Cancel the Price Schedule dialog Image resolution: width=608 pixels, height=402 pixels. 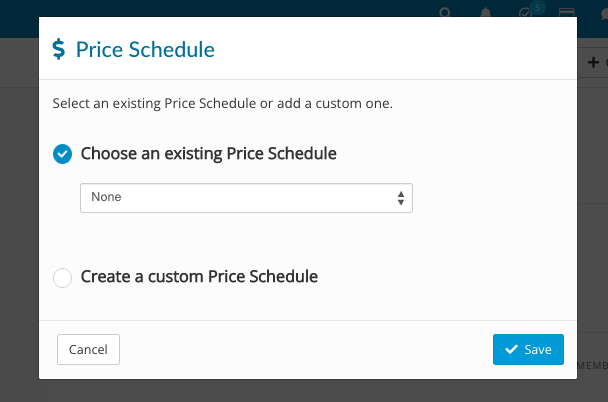click(x=88, y=349)
